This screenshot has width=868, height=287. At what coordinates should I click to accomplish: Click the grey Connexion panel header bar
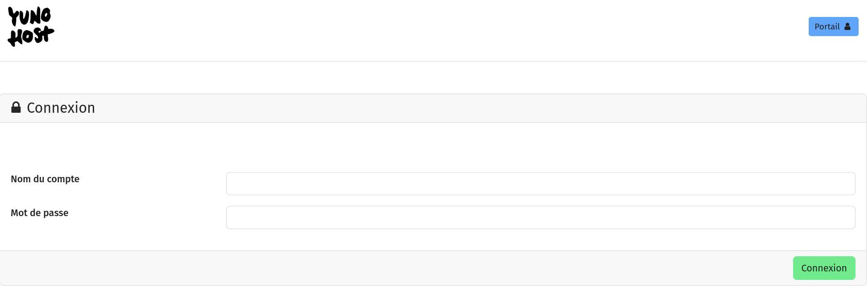446,108
